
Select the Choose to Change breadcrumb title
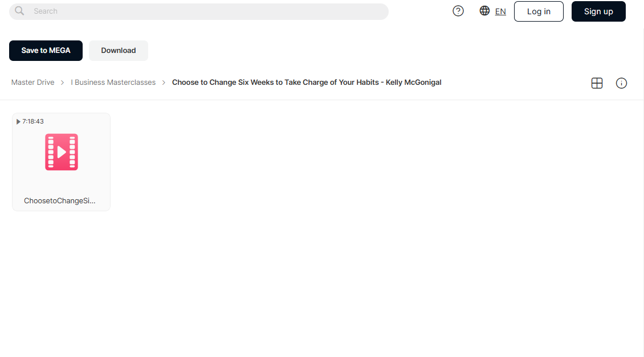point(307,82)
